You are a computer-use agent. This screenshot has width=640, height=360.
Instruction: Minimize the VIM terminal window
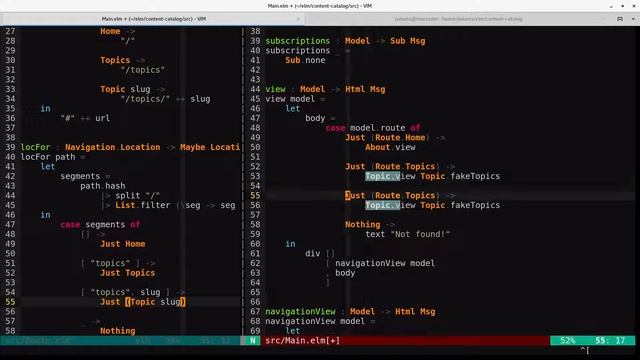tap(611, 6)
